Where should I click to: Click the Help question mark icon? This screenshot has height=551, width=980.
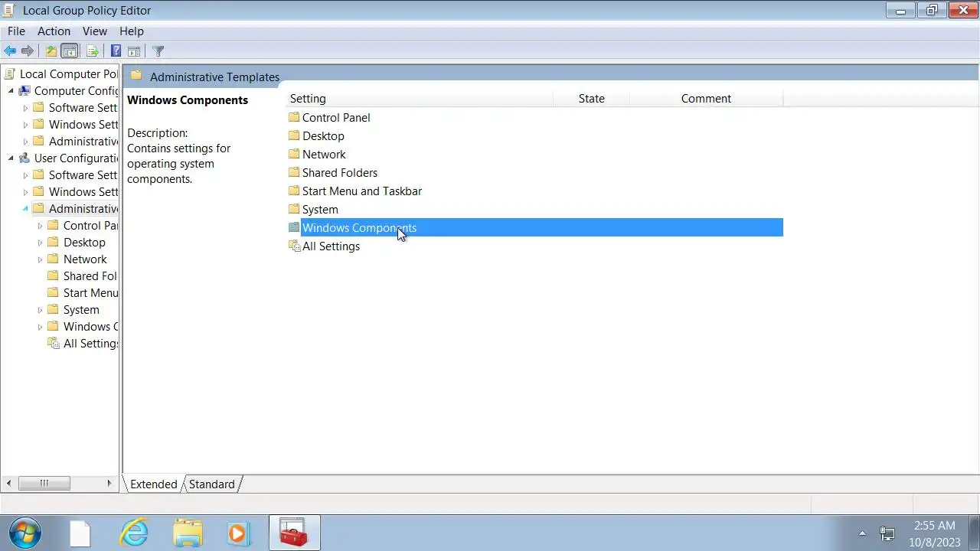(x=116, y=51)
